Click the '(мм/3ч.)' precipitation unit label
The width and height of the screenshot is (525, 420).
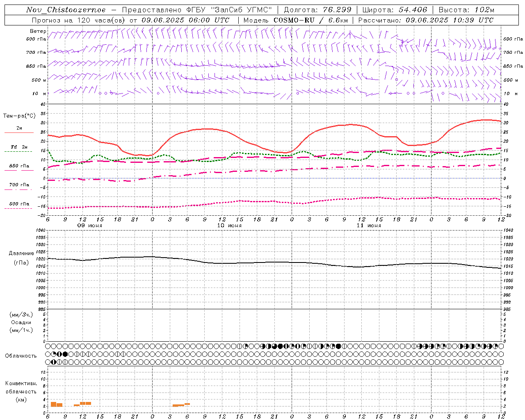coord(21,315)
